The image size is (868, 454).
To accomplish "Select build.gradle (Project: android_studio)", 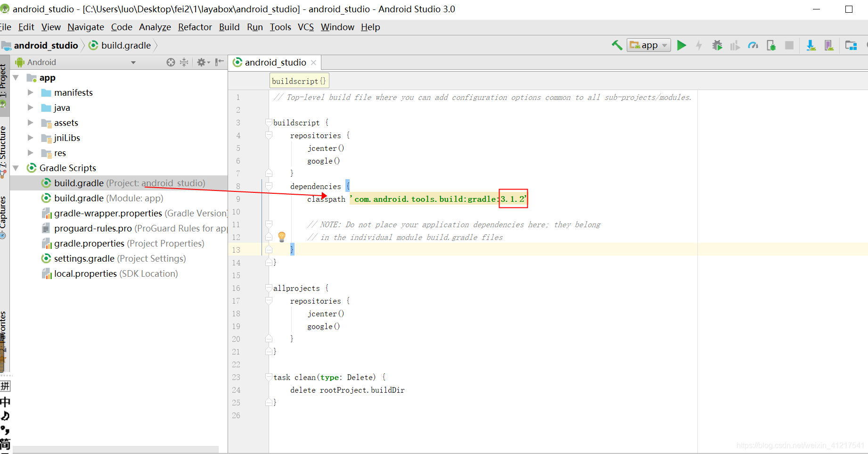I will tap(119, 183).
